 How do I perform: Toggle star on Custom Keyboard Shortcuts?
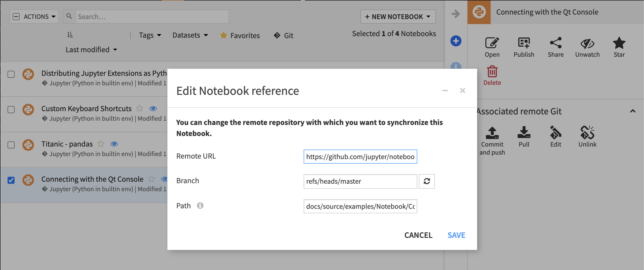(140, 108)
